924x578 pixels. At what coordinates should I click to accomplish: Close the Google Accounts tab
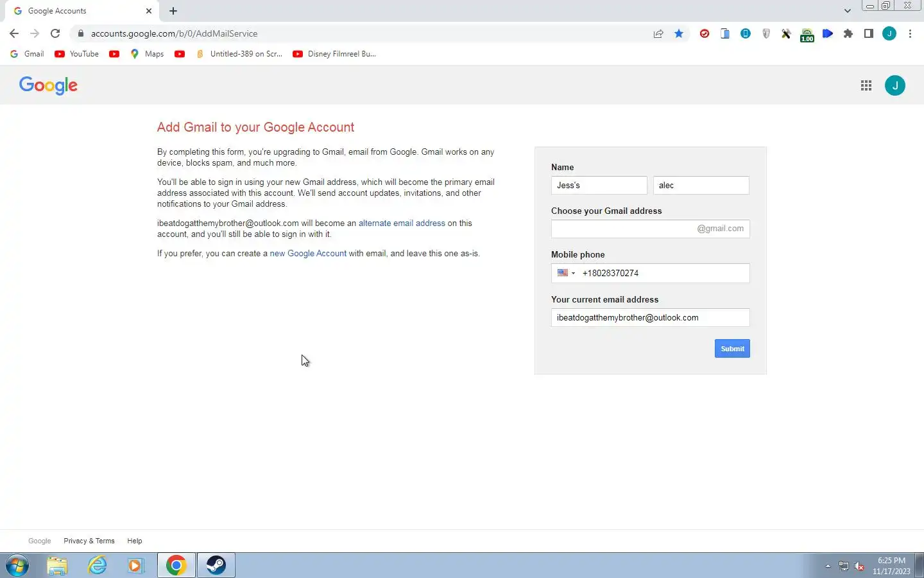pyautogui.click(x=149, y=11)
